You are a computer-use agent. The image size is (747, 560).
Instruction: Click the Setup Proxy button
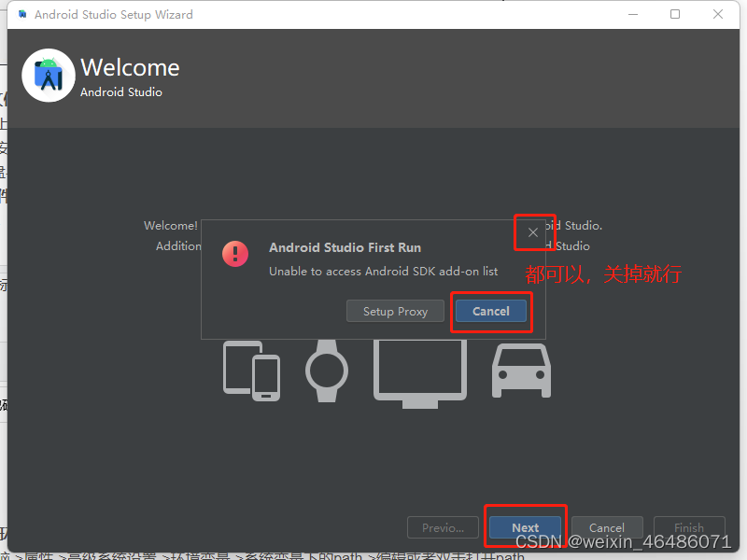tap(395, 311)
